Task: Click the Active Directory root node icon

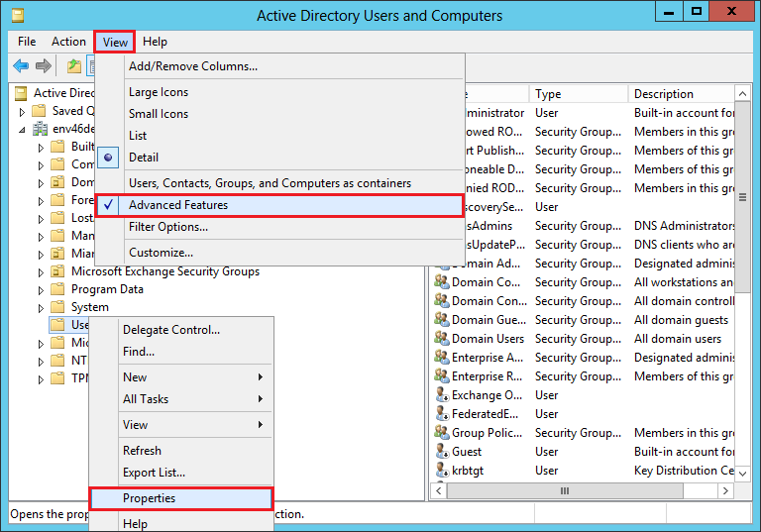Action: coord(21,93)
